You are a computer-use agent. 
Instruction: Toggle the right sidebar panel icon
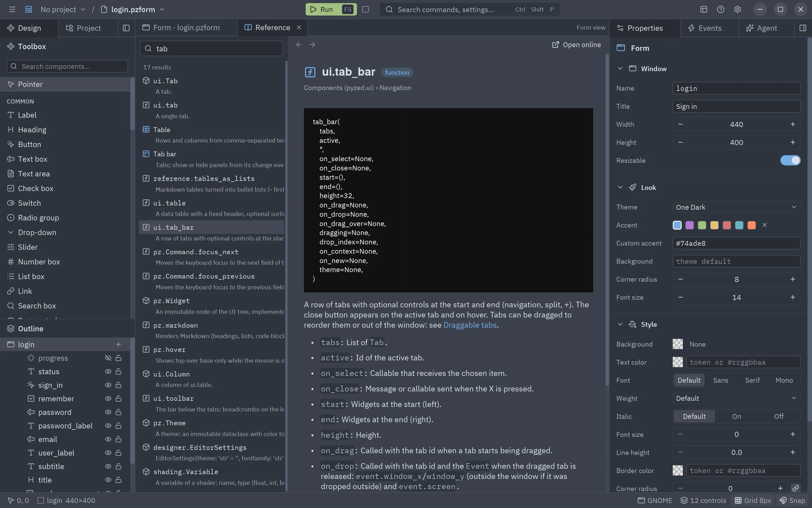tap(803, 28)
